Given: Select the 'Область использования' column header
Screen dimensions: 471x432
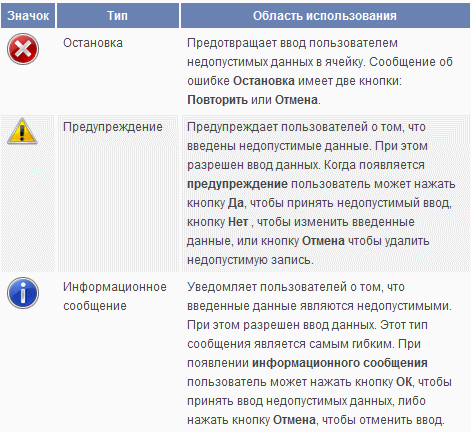Looking at the screenshot, I should [x=325, y=16].
